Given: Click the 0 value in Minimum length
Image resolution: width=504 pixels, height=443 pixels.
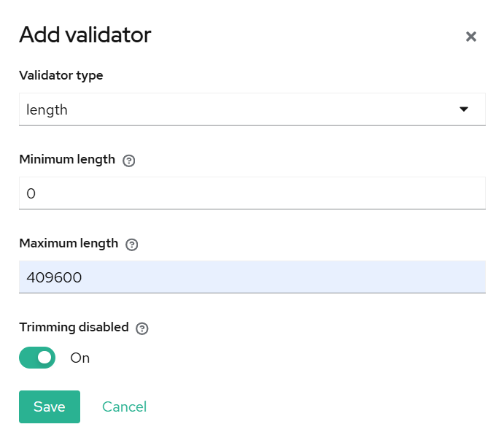Looking at the screenshot, I should [x=31, y=193].
